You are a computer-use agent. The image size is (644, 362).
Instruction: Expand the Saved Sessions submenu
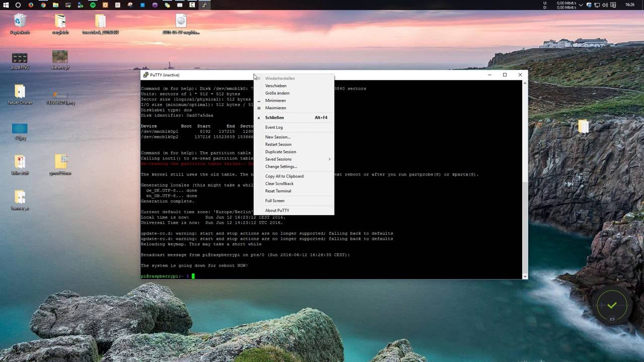point(294,159)
